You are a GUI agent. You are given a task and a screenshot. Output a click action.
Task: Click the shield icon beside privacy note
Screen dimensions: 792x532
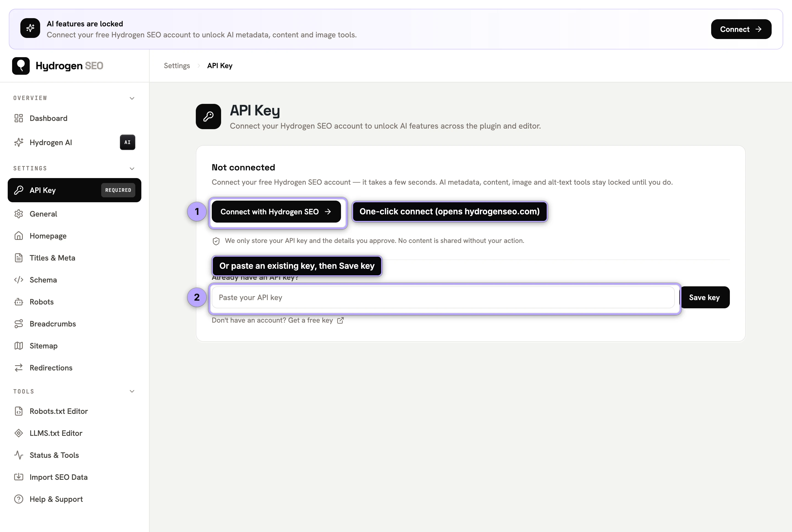pyautogui.click(x=216, y=241)
